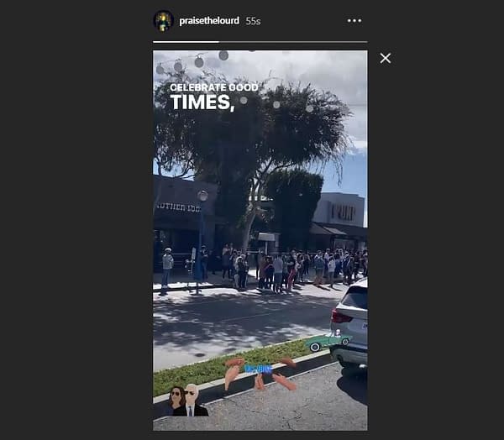This screenshot has height=440, width=504.
Task: Open the three-dot more options menu
Action: tap(354, 21)
